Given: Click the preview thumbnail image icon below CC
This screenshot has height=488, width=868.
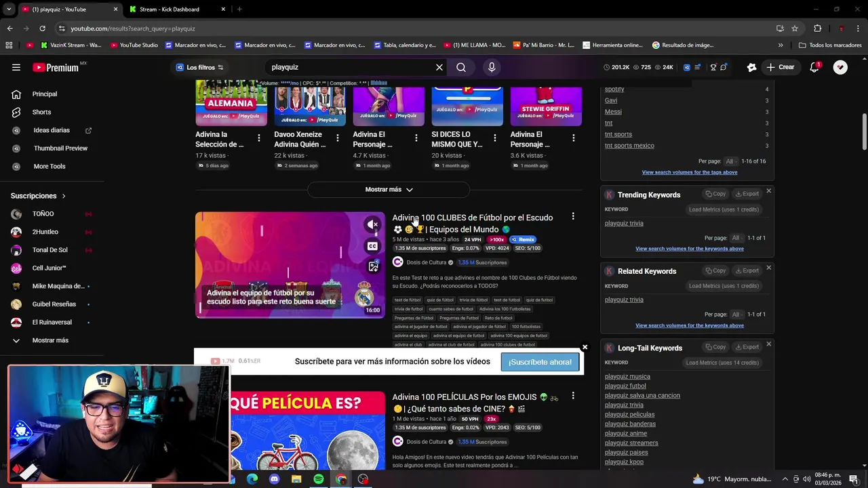Looking at the screenshot, I should pyautogui.click(x=372, y=267).
